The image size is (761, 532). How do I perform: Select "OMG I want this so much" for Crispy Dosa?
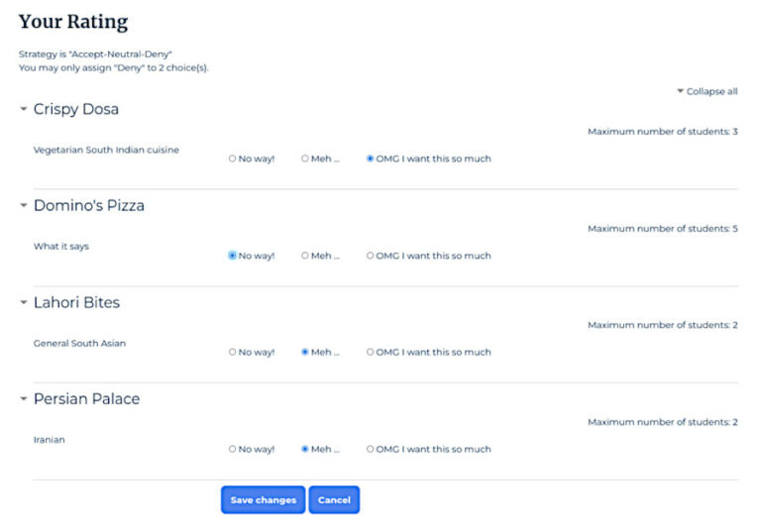(371, 159)
